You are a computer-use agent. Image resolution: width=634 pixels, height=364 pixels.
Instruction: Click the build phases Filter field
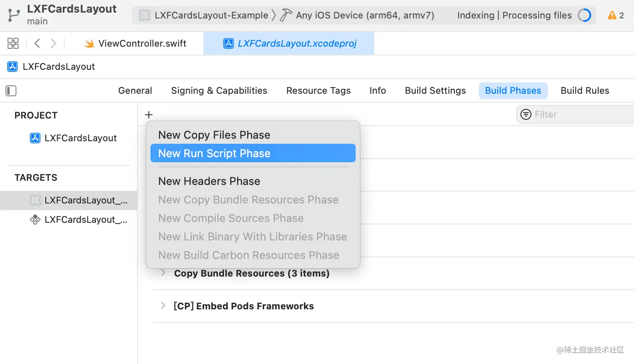click(x=580, y=114)
